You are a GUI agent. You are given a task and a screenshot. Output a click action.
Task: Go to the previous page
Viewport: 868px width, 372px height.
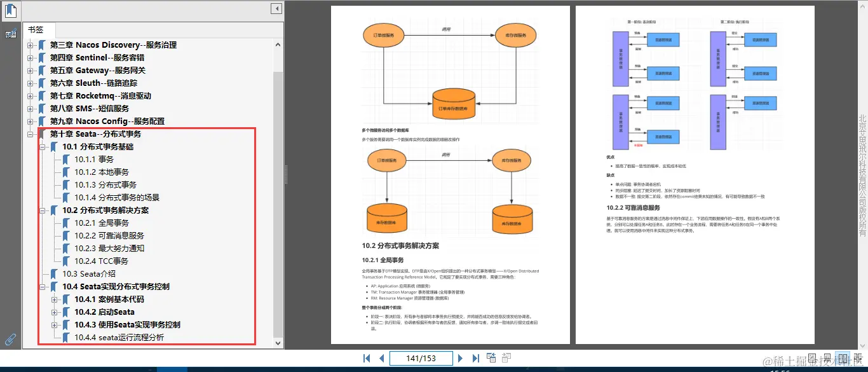(381, 358)
